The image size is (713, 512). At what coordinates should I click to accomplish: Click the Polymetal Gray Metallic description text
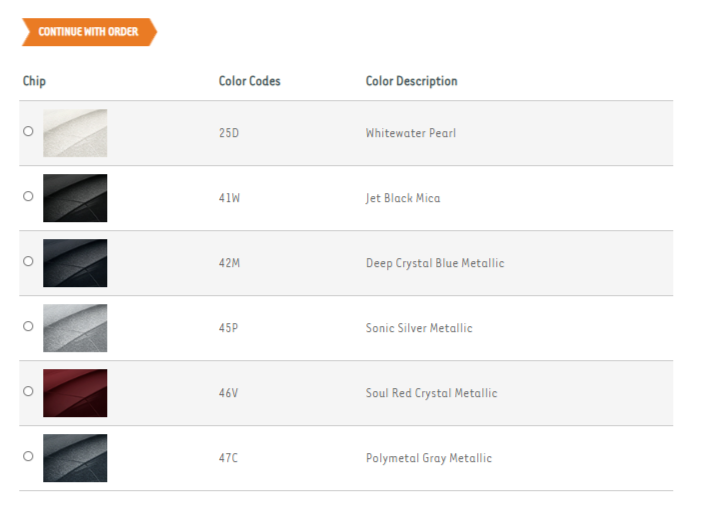(x=429, y=458)
